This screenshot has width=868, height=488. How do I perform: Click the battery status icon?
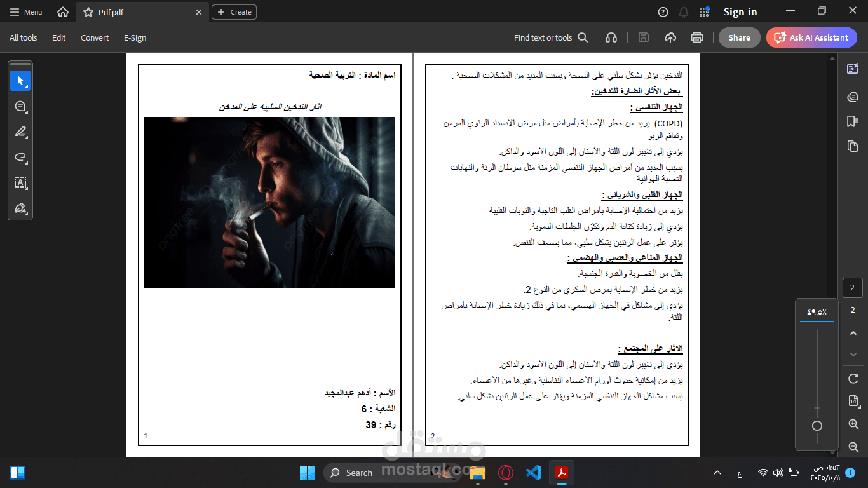click(x=794, y=473)
